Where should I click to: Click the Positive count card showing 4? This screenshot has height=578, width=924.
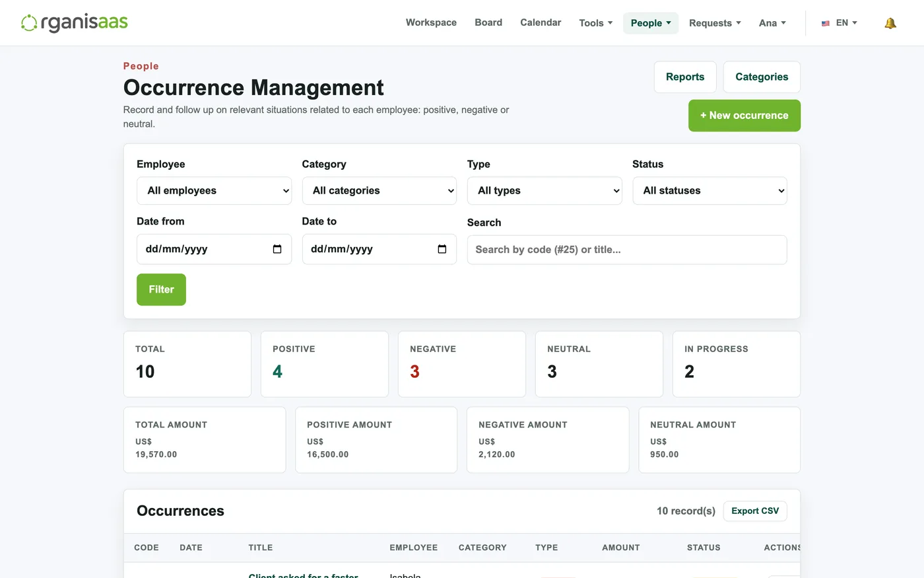tap(325, 364)
